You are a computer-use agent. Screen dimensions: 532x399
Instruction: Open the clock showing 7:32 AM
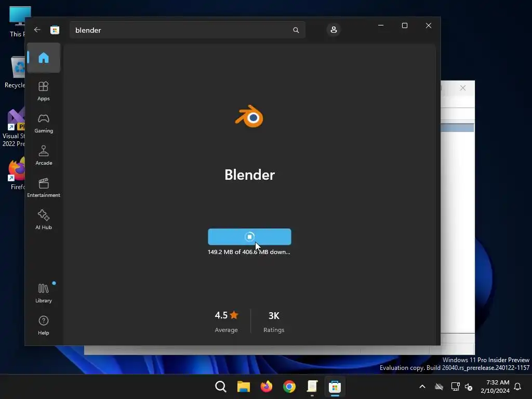(x=495, y=387)
